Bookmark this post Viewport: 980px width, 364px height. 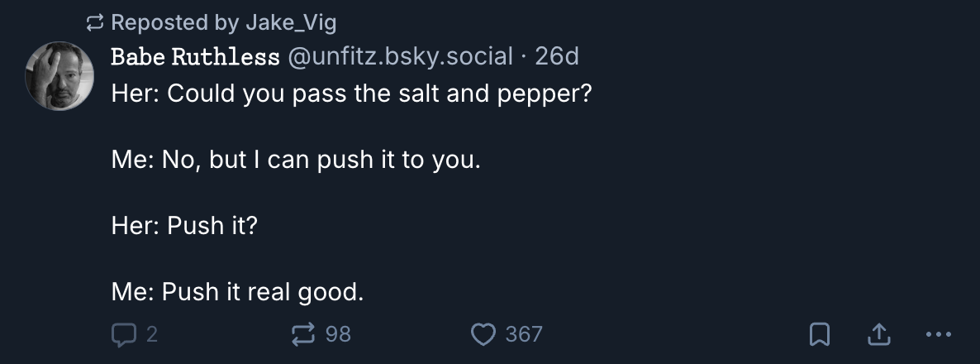(819, 334)
